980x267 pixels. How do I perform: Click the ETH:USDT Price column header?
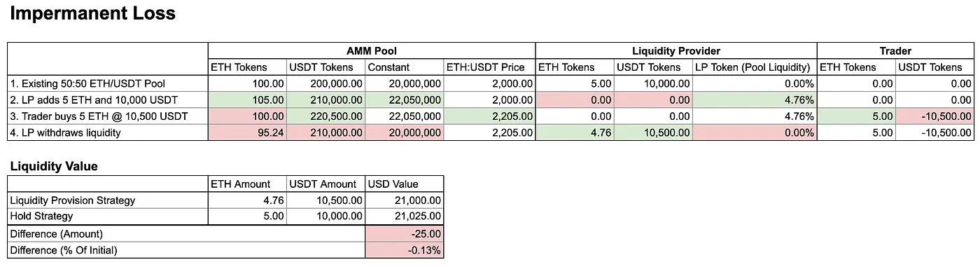coord(490,67)
